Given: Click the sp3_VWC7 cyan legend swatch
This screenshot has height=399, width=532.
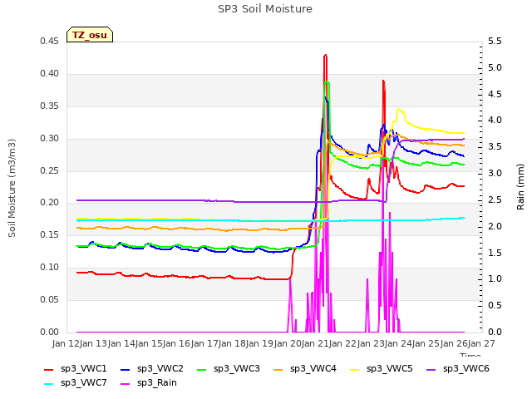Looking at the screenshot, I should [x=49, y=384].
